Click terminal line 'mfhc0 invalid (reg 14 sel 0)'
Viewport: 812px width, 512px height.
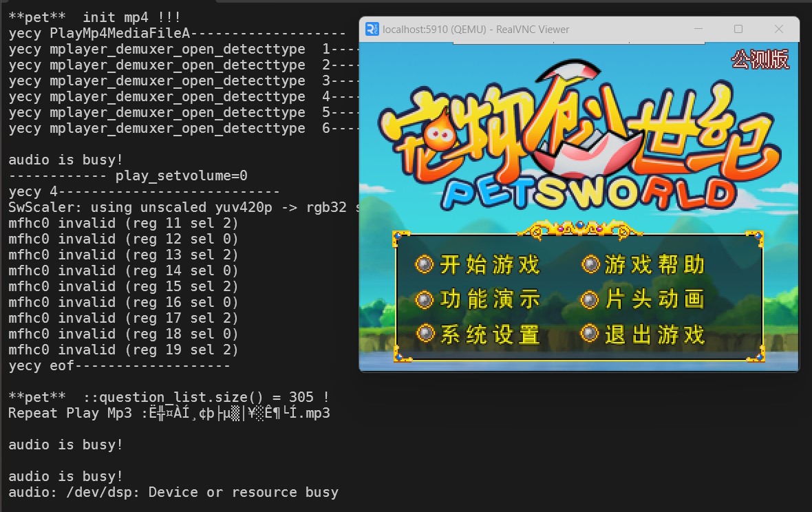[x=123, y=270]
